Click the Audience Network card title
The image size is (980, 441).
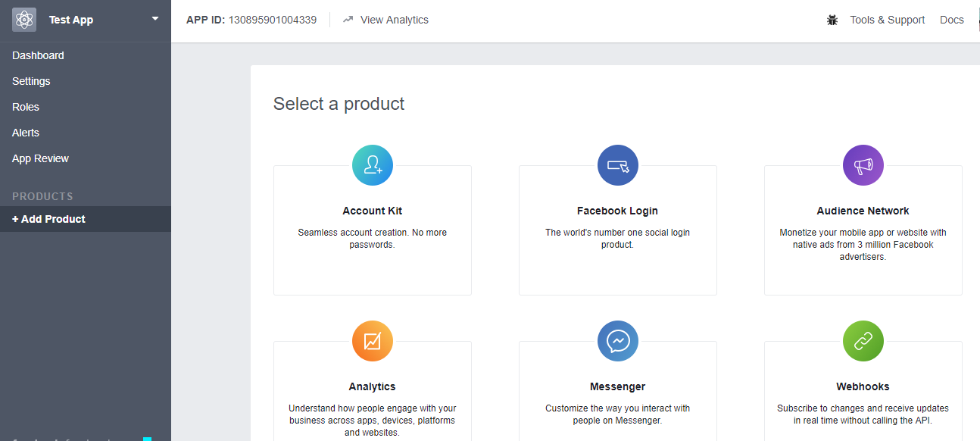tap(863, 211)
